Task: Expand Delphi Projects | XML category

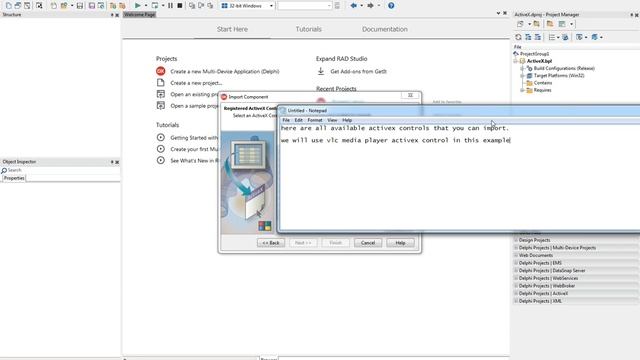Action: coord(516,301)
